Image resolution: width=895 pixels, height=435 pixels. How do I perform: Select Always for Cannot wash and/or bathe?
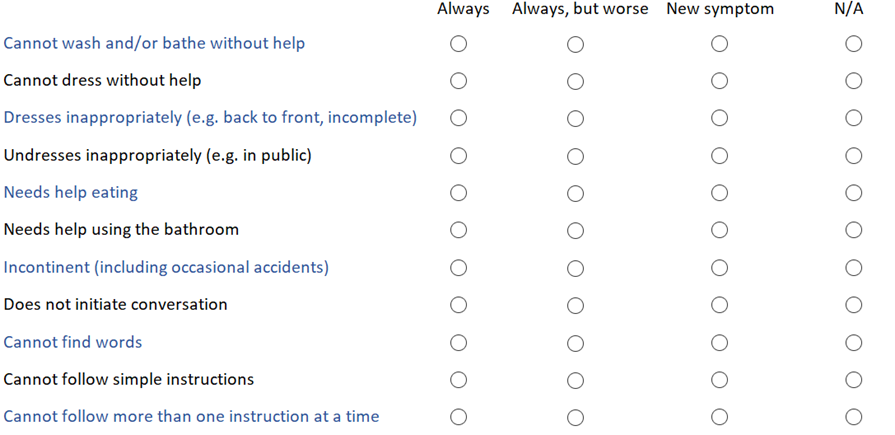(x=458, y=44)
